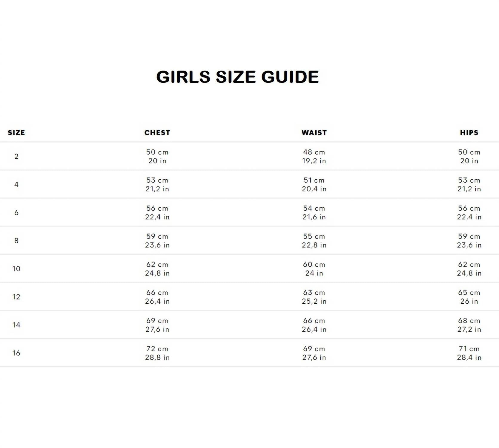Select the SIZE column header
Viewport: 499px width, 448px height.
coord(16,133)
